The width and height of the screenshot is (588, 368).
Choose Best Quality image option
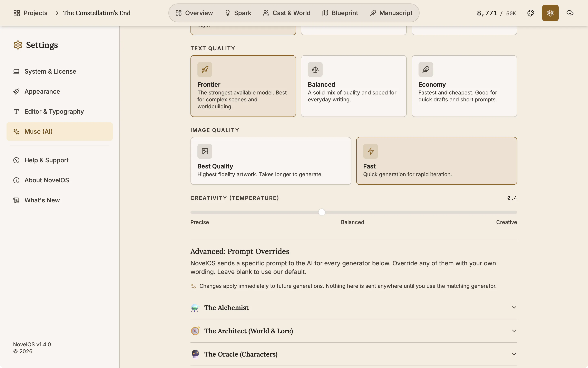click(x=271, y=161)
